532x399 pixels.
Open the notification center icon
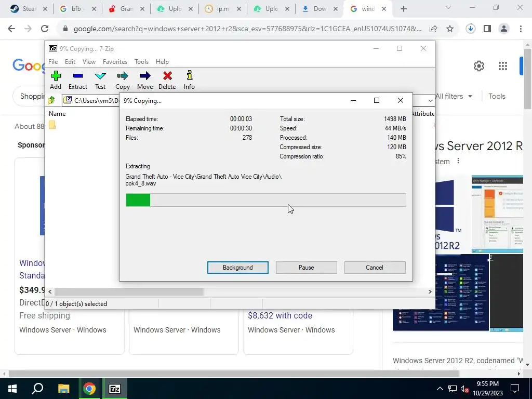pos(515,389)
